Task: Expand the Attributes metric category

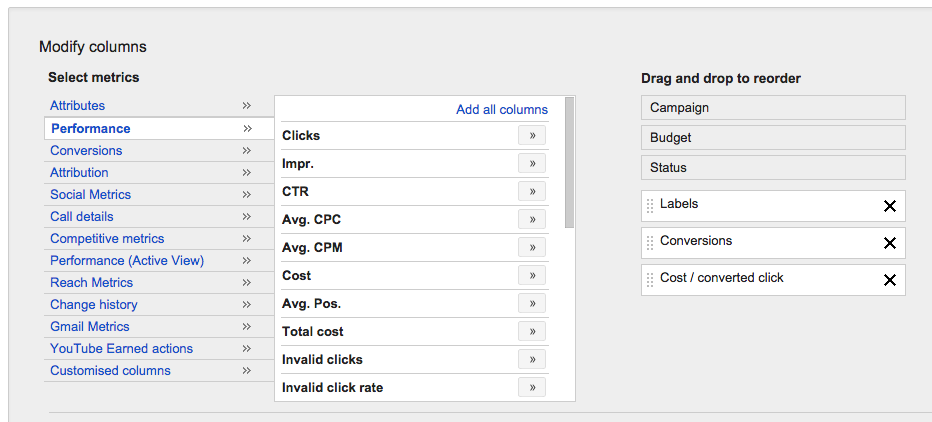Action: (247, 106)
